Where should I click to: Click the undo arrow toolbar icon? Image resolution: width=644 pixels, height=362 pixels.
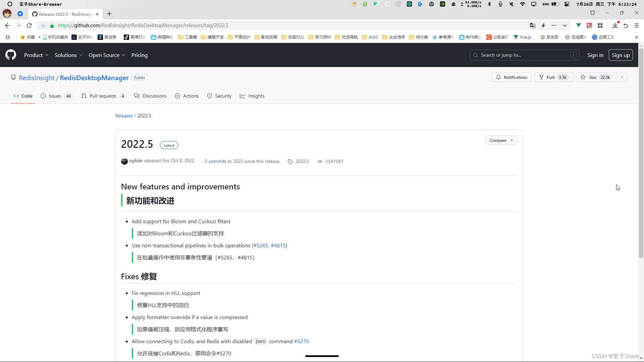point(626,25)
